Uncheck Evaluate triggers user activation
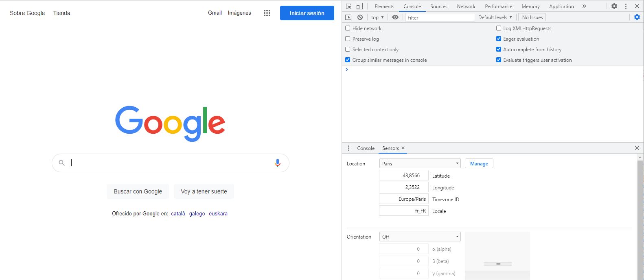The image size is (644, 280). [x=499, y=60]
